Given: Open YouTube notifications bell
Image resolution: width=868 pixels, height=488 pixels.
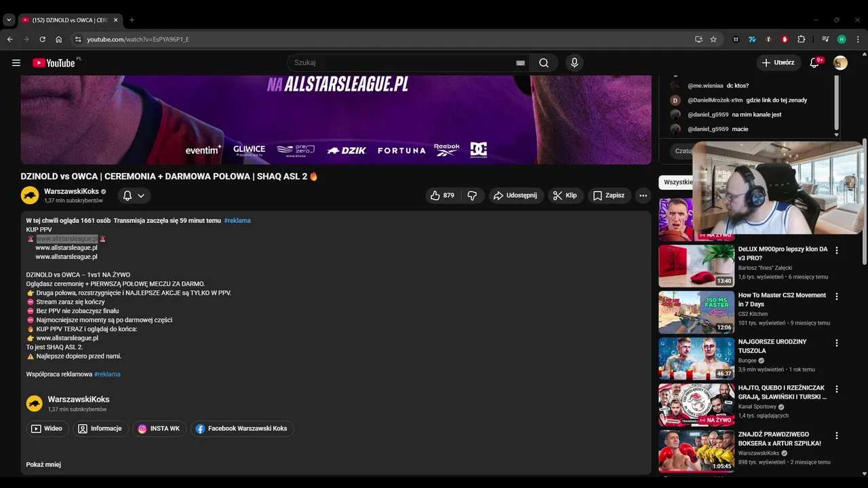Looking at the screenshot, I should click(x=814, y=63).
